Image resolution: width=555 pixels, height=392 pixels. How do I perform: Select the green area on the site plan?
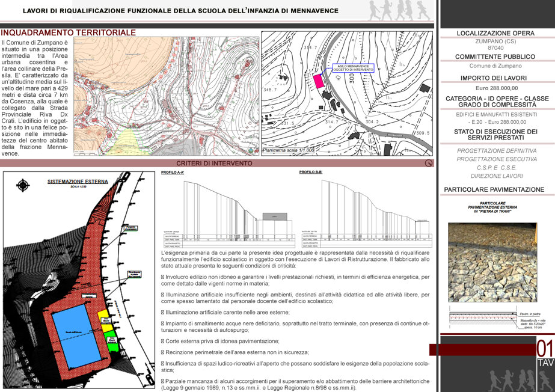pyautogui.click(x=112, y=341)
